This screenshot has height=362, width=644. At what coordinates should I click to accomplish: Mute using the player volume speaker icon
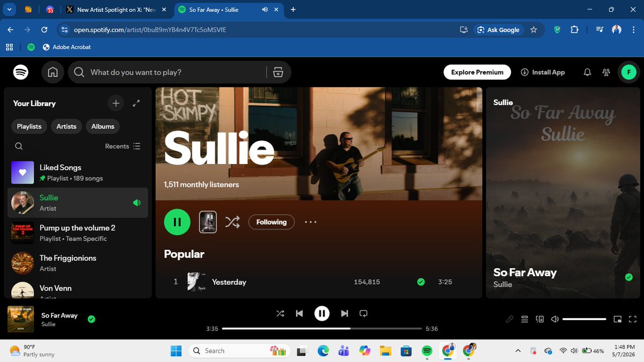(x=555, y=319)
